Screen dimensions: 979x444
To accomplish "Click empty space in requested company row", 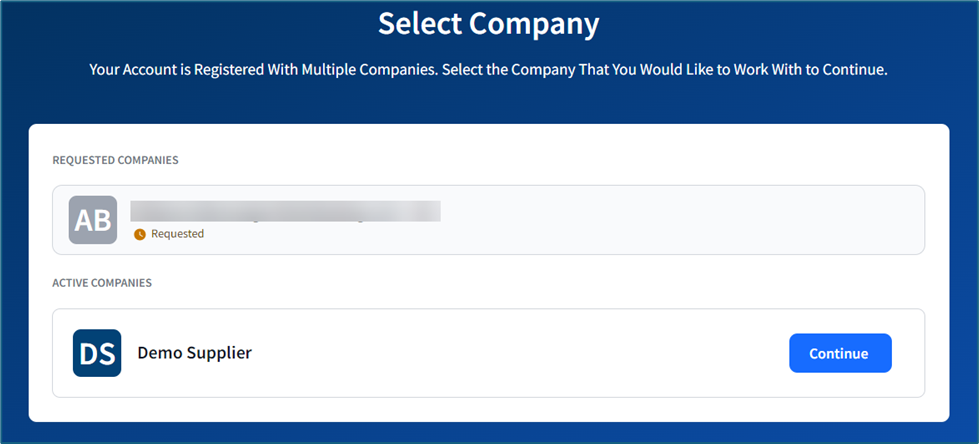I will (x=680, y=220).
